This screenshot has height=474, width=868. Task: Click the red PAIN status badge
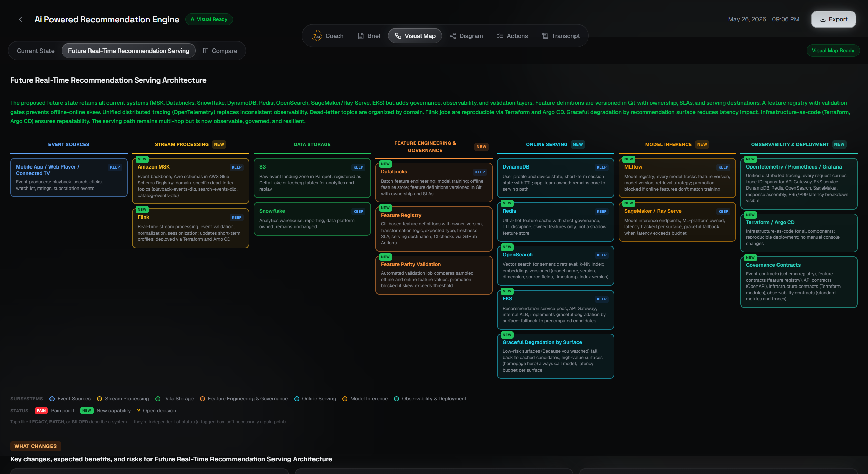[x=41, y=411]
